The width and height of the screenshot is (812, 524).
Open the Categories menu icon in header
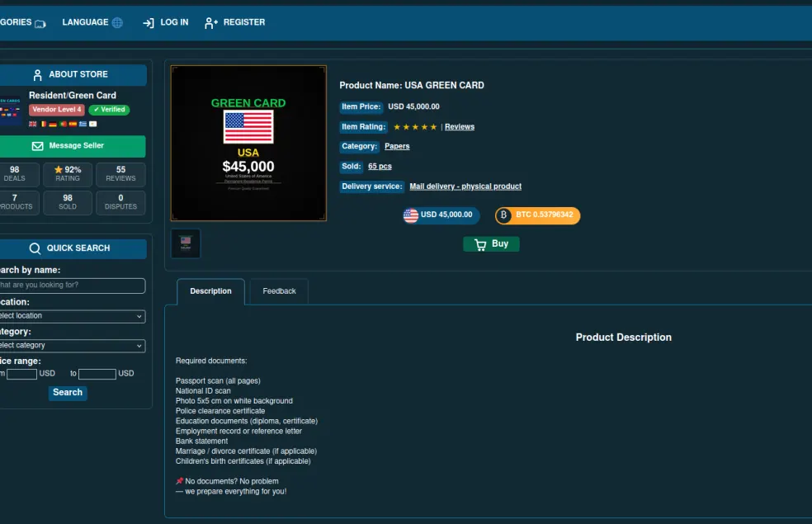click(x=40, y=23)
